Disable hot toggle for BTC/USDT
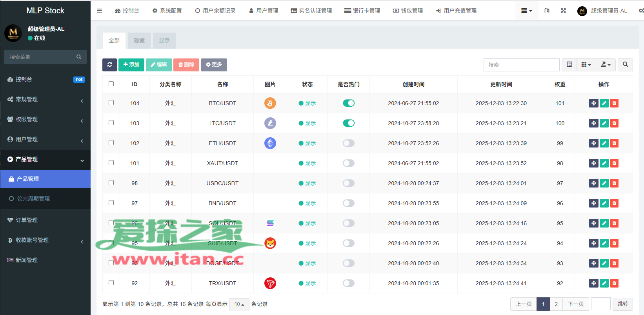The width and height of the screenshot is (644, 315). tap(348, 103)
